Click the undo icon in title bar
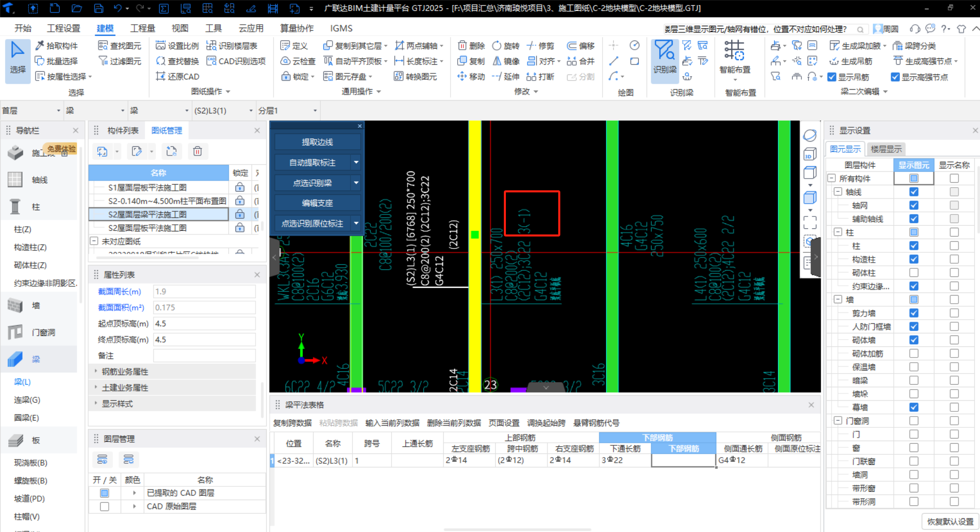Viewport: 980px width, 532px height. pyautogui.click(x=117, y=8)
